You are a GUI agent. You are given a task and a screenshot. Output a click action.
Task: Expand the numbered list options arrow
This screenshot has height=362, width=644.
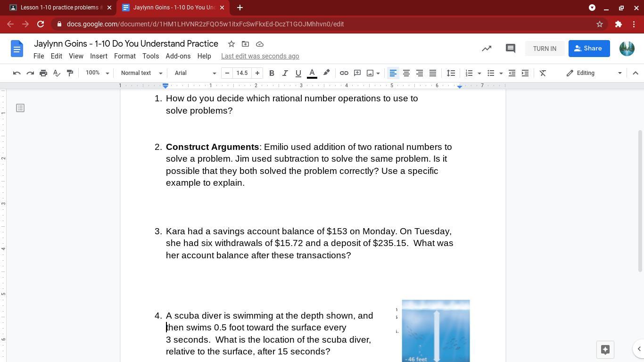[479, 73]
